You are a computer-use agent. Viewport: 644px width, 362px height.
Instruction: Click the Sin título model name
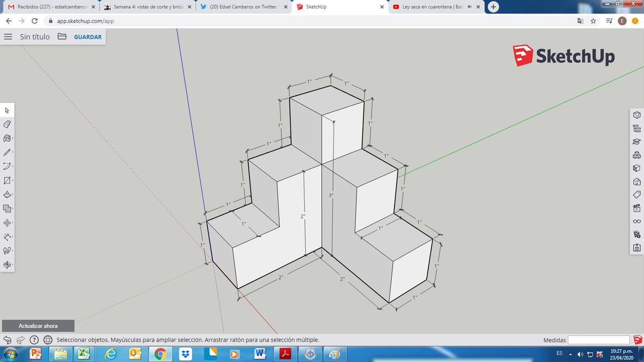pyautogui.click(x=35, y=37)
